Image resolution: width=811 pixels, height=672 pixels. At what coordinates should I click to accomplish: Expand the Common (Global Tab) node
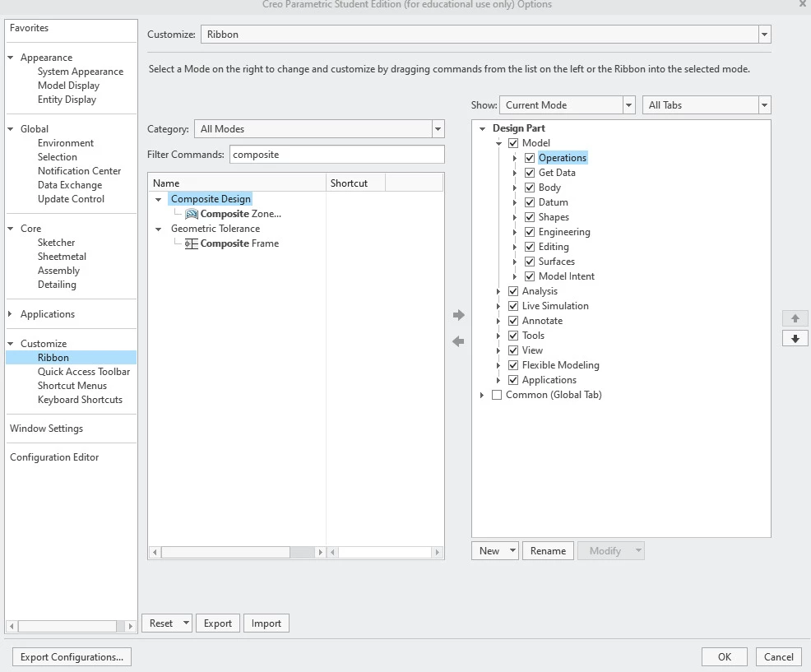(x=481, y=395)
